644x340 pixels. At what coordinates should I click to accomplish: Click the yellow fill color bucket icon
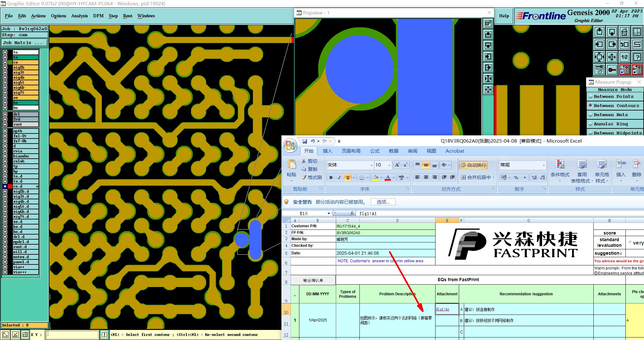pyautogui.click(x=375, y=178)
